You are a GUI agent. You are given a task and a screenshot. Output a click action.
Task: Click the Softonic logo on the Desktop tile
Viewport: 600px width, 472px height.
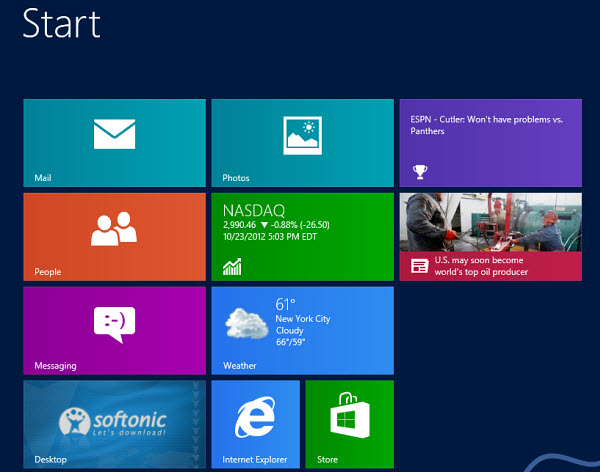(113, 420)
